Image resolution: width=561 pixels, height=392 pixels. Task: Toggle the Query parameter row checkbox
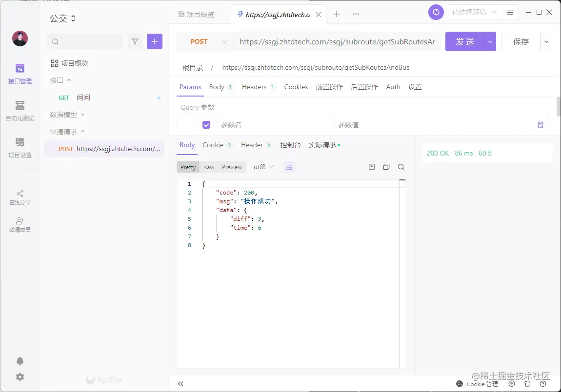click(206, 125)
